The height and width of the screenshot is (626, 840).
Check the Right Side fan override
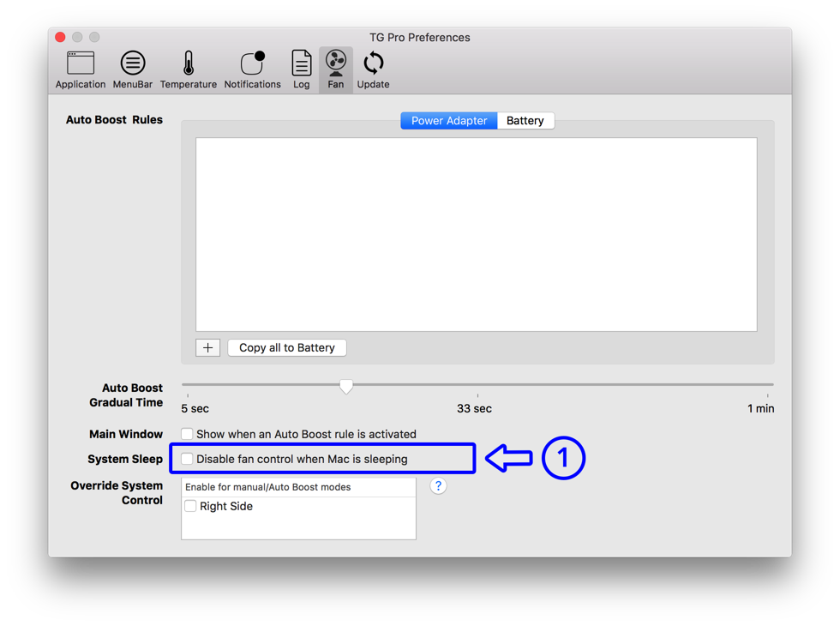tap(190, 506)
